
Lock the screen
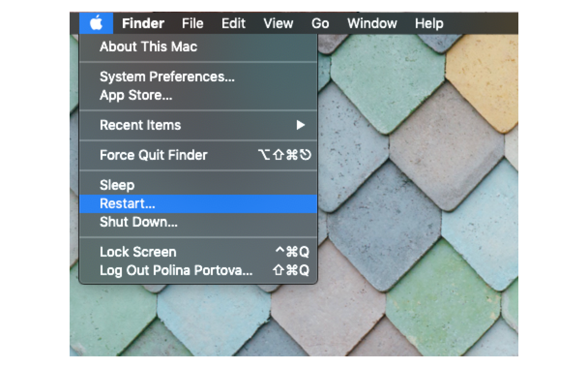coord(137,252)
